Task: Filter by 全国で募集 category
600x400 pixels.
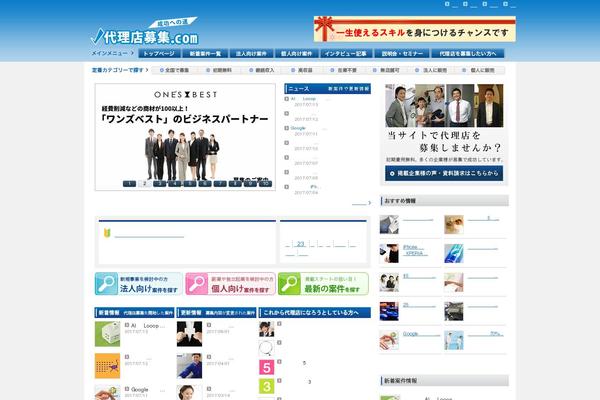Action: point(174,70)
